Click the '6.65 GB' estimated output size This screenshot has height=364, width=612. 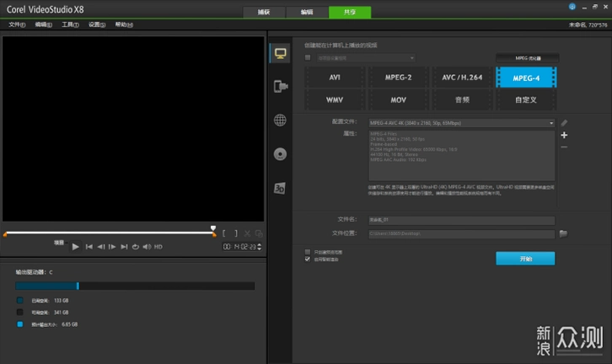[x=69, y=324]
